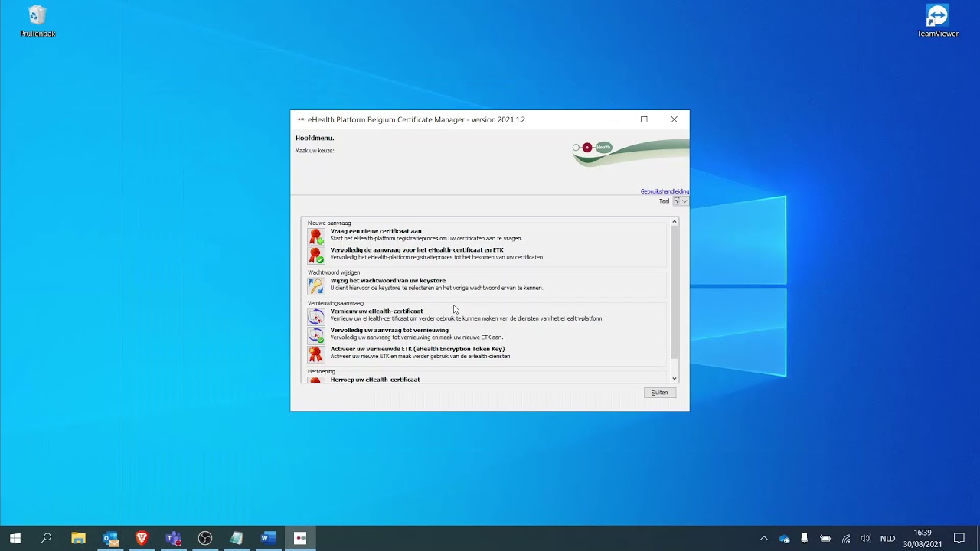Click the 'Vernieuw uw eHealth-certificaat' icon
980x551 pixels.
coord(315,316)
